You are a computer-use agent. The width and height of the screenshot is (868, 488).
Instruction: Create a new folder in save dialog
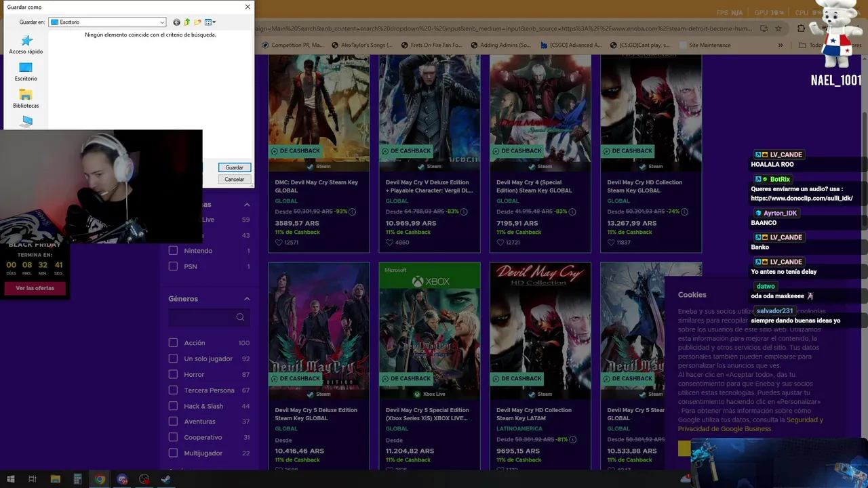pyautogui.click(x=197, y=22)
